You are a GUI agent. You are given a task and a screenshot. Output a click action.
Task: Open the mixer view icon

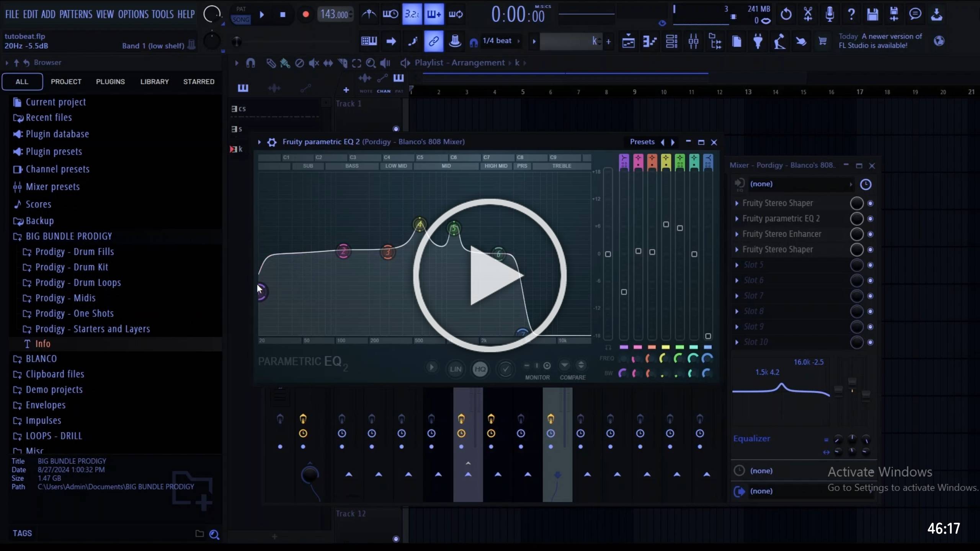pos(693,41)
